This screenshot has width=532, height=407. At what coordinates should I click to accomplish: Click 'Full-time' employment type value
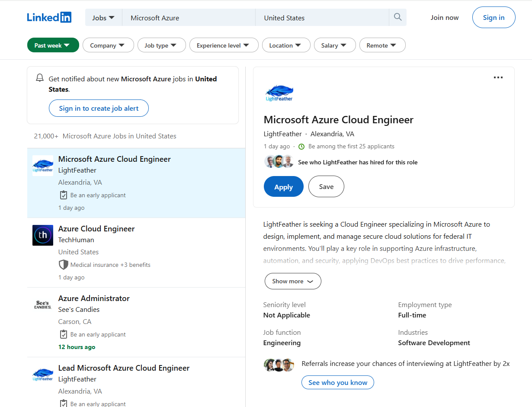412,315
